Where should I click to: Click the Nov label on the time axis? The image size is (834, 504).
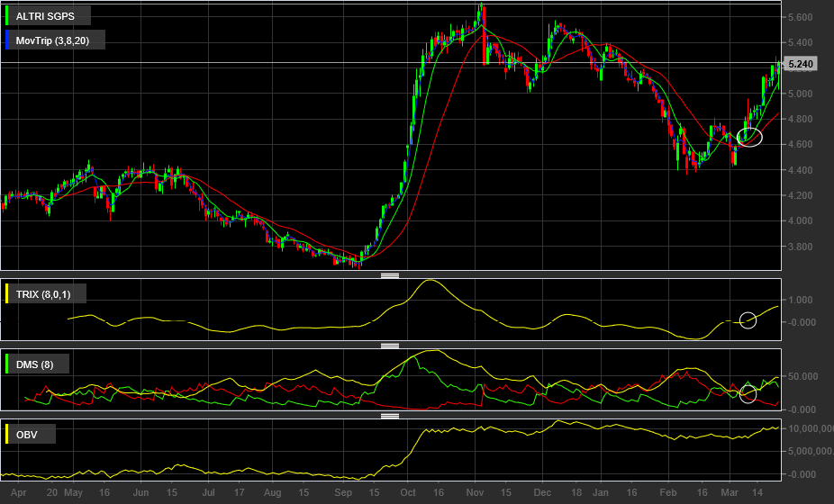[477, 493]
